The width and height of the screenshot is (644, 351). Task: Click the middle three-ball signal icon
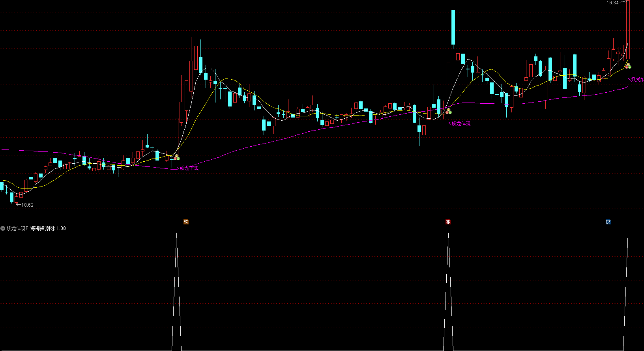448,112
